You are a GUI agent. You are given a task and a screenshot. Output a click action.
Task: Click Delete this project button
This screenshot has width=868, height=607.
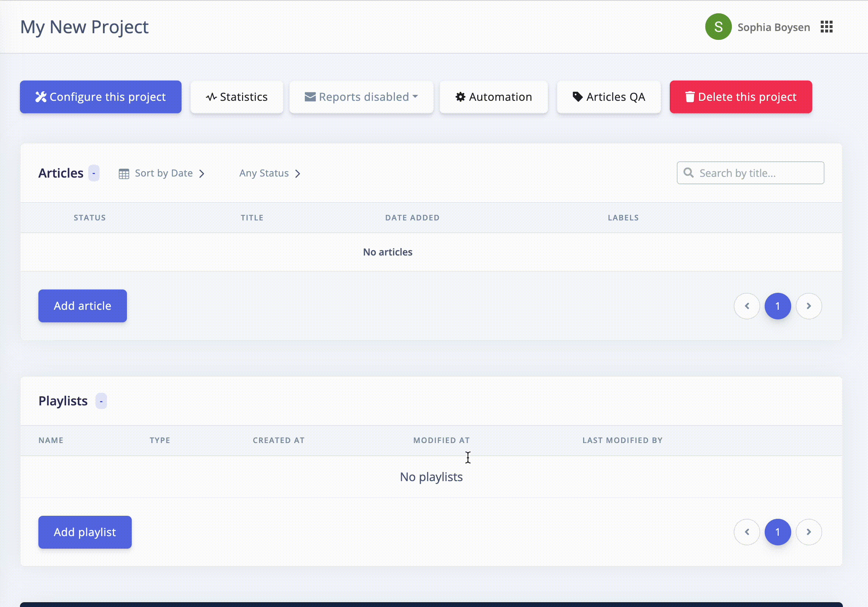point(741,97)
